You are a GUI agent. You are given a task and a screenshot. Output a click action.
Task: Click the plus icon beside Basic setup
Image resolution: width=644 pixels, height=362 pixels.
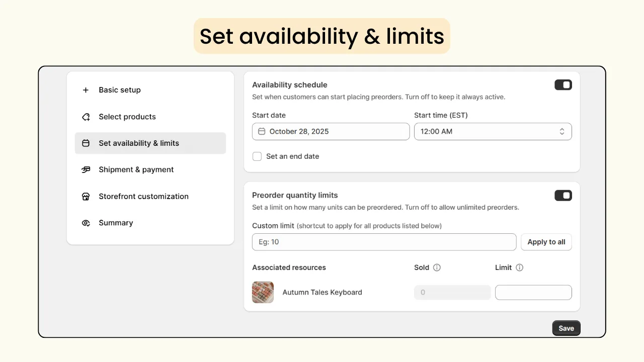pos(86,89)
